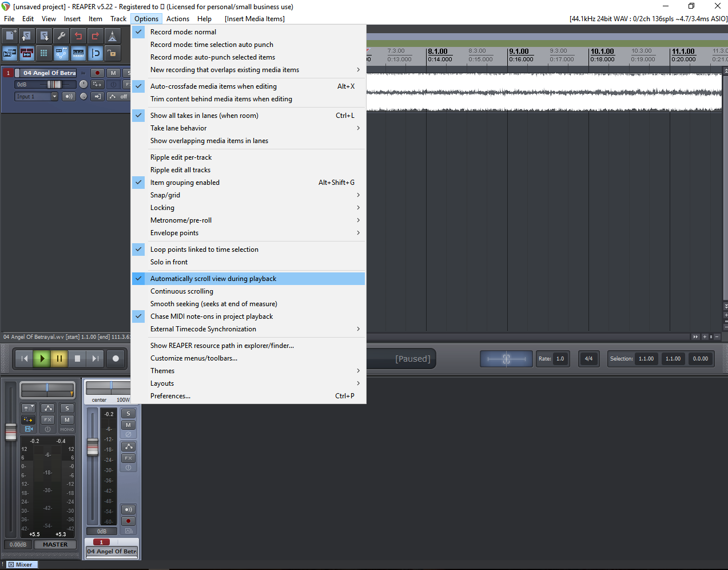Click the routing button on track 1 panel
The image size is (728, 570).
click(97, 84)
